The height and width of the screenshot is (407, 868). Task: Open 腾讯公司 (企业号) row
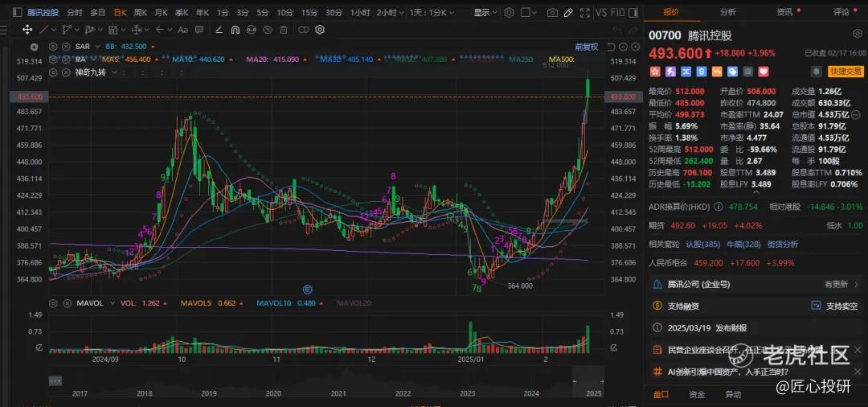click(755, 284)
